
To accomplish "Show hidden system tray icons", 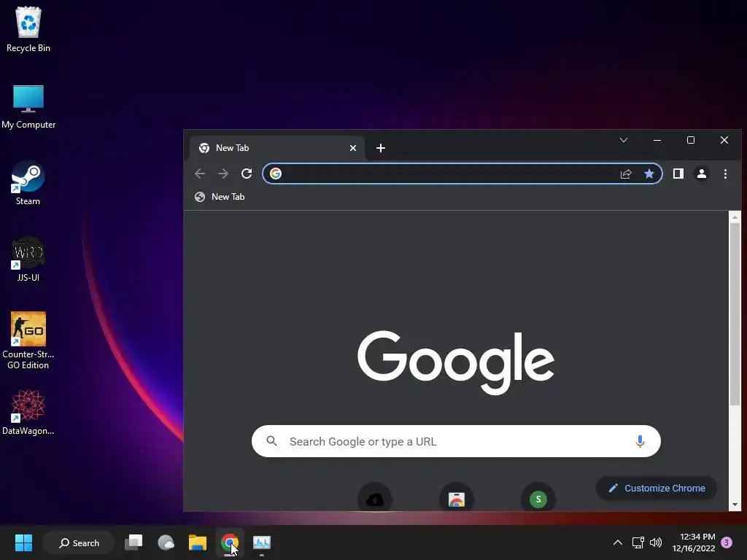I will [x=617, y=542].
